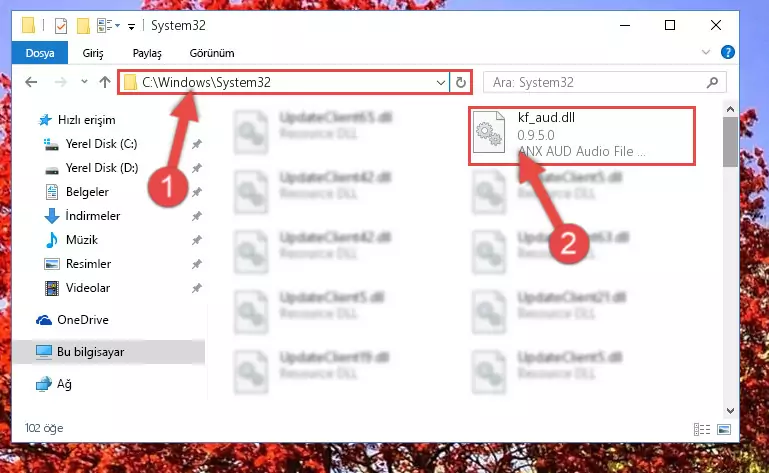Click the folder icon in title bar
Viewport: 769px width, 473px height.
(x=28, y=25)
